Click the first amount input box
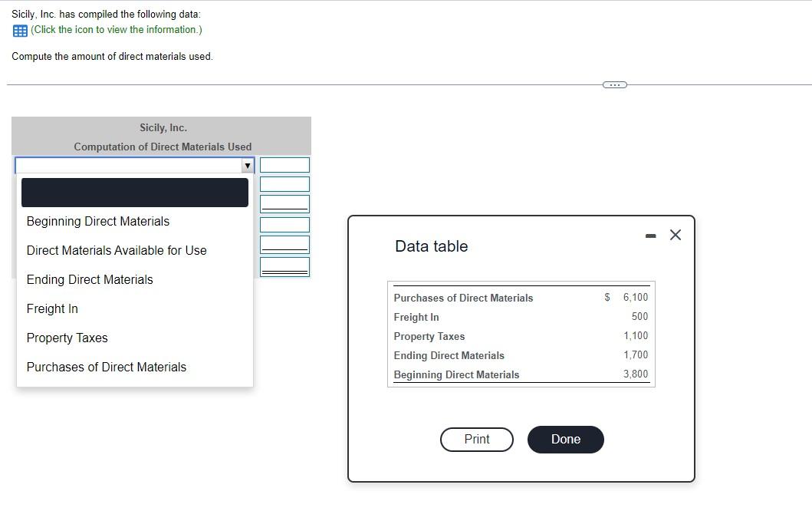 pyautogui.click(x=284, y=164)
